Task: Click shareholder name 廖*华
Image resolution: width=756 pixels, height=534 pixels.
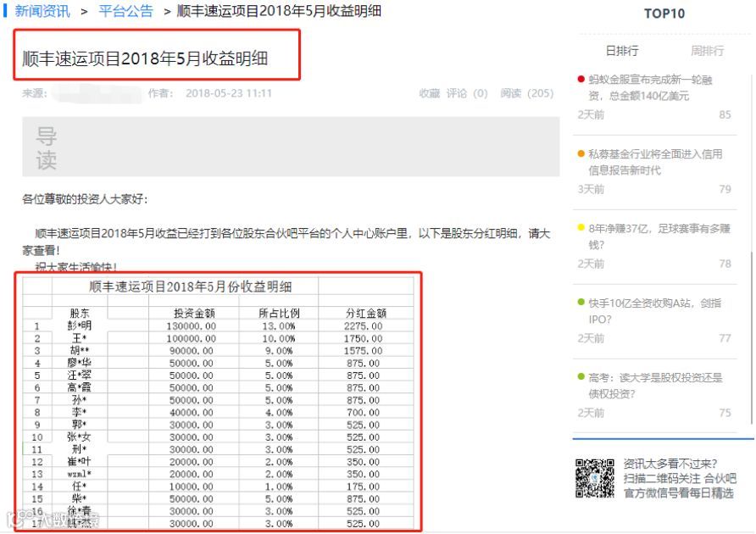Action: click(x=80, y=363)
